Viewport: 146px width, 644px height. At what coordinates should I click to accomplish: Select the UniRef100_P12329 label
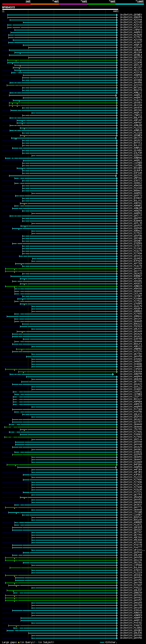(131, 572)
